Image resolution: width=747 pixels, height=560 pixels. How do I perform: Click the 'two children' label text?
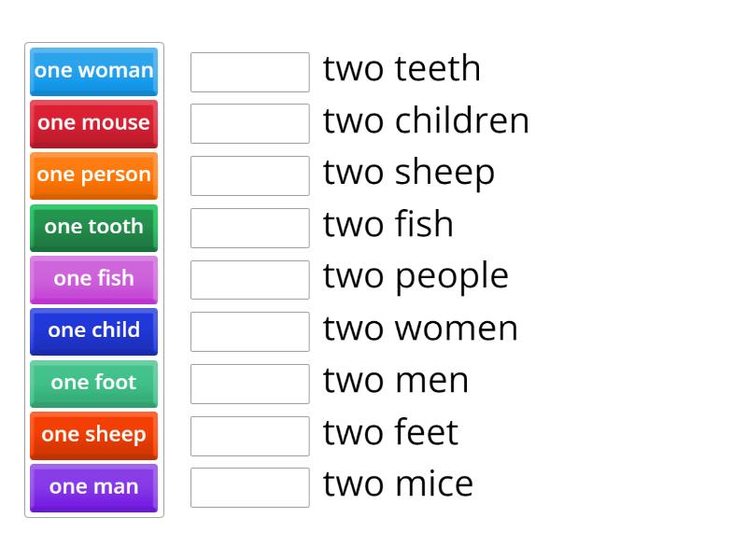pyautogui.click(x=426, y=121)
